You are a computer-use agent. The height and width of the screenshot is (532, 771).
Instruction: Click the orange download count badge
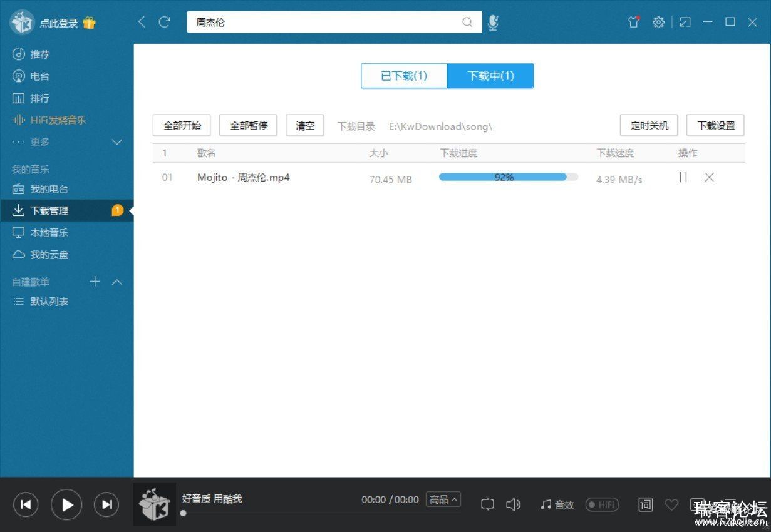click(117, 210)
